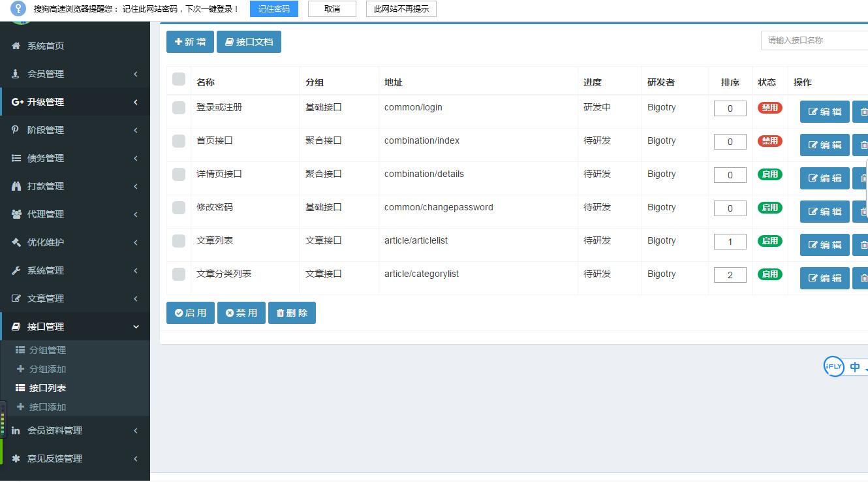Click the 启用 button below the table
The width and height of the screenshot is (868, 482).
pos(190,312)
